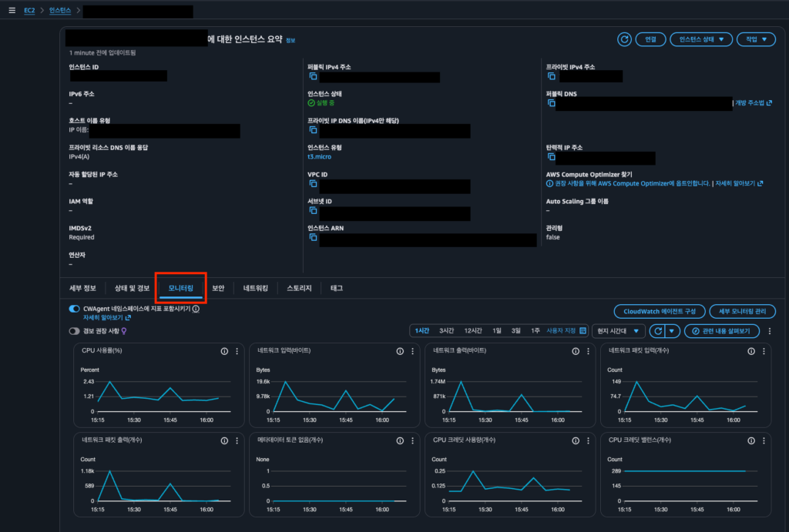Toggle CWAgent namespace metrics inclusion switch
789x532 pixels.
tap(75, 309)
